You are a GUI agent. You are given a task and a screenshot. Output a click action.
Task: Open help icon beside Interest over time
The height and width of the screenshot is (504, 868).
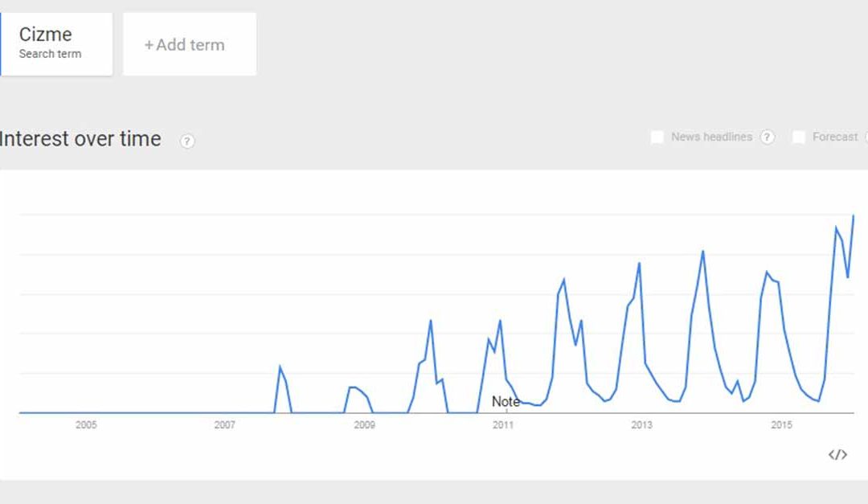(x=187, y=141)
